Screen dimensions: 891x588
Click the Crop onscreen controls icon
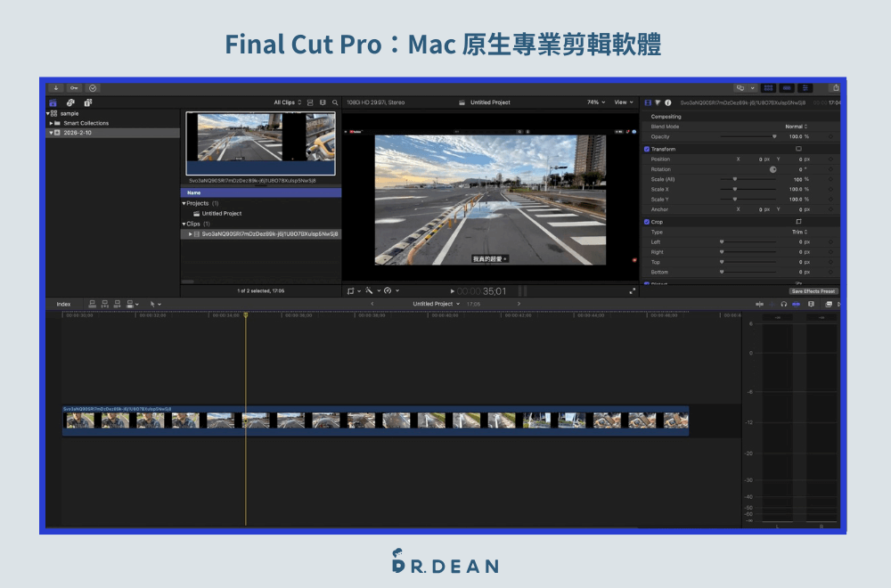pyautogui.click(x=798, y=222)
